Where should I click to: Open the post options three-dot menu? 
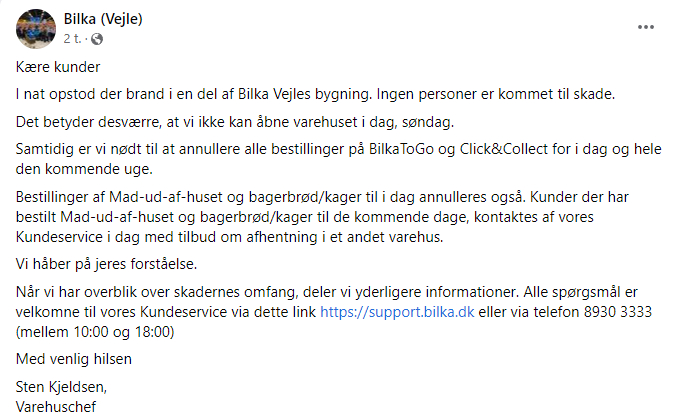[x=646, y=27]
